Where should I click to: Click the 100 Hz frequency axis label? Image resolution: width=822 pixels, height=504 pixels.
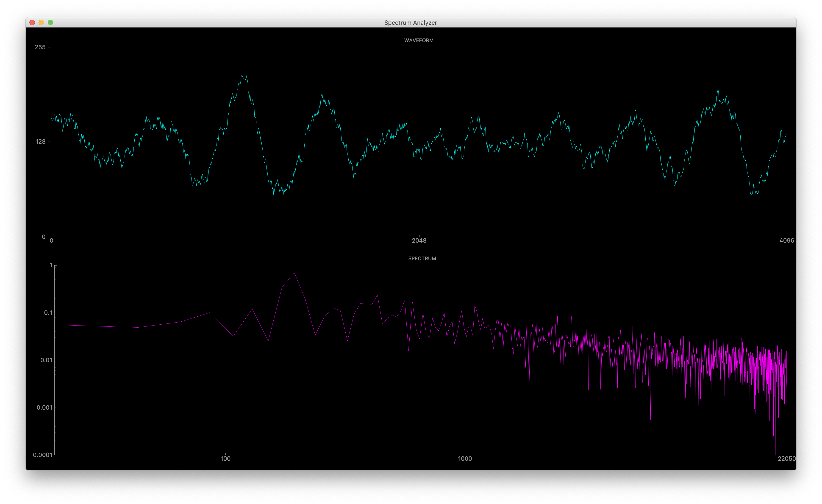pos(225,459)
